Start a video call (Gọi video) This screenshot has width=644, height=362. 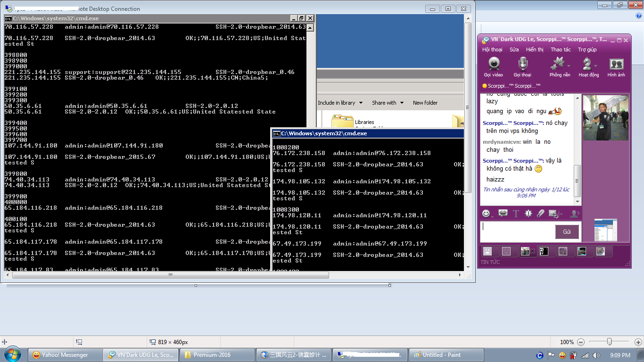(x=494, y=67)
